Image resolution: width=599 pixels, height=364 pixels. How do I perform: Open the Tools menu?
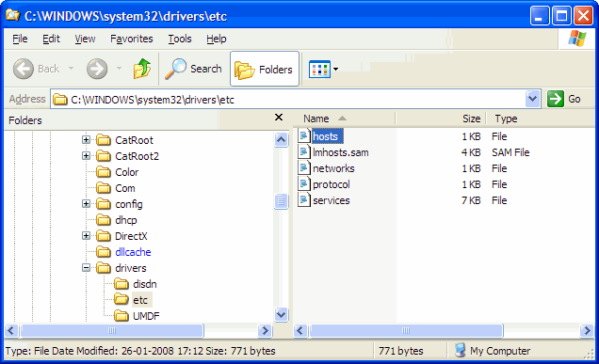point(180,39)
